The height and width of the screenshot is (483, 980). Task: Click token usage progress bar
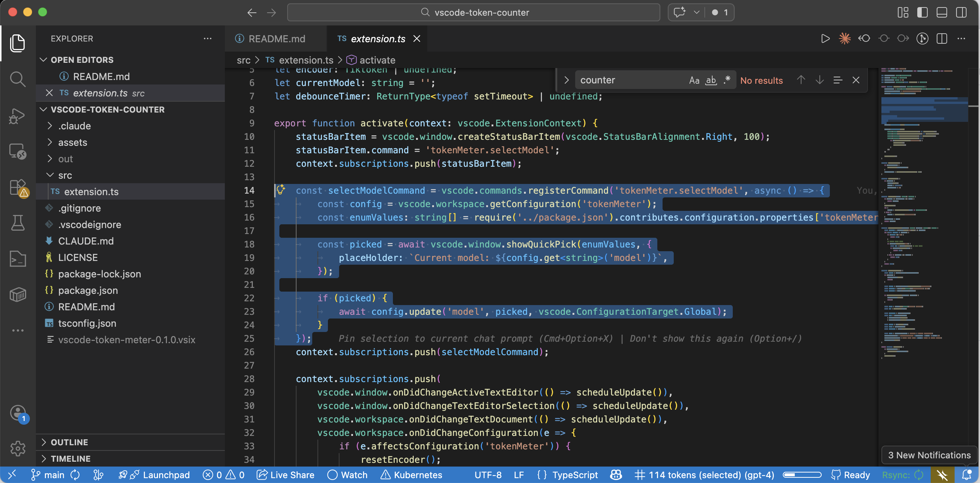pos(802,475)
